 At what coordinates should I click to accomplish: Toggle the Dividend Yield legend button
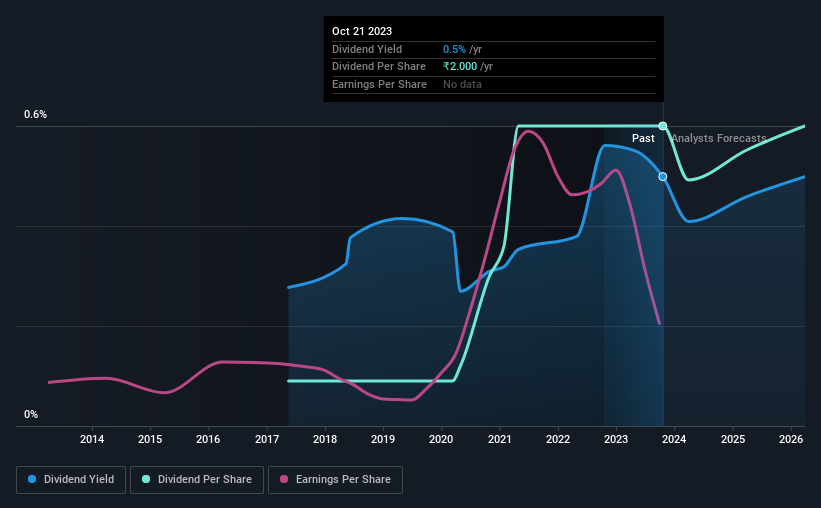click(71, 480)
